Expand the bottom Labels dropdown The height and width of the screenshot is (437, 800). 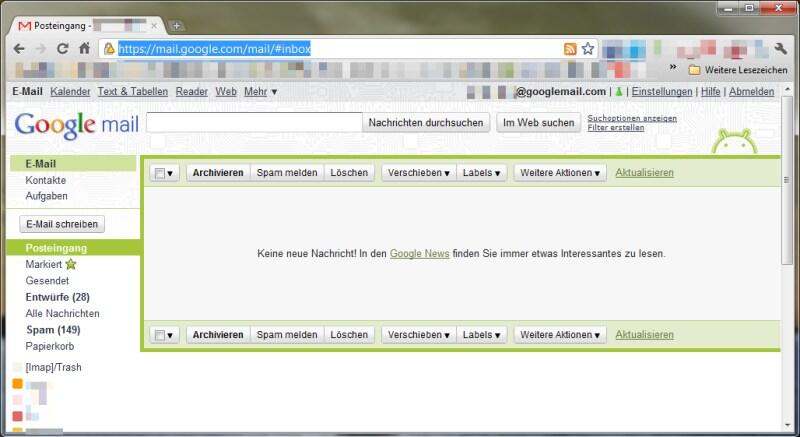pyautogui.click(x=481, y=335)
